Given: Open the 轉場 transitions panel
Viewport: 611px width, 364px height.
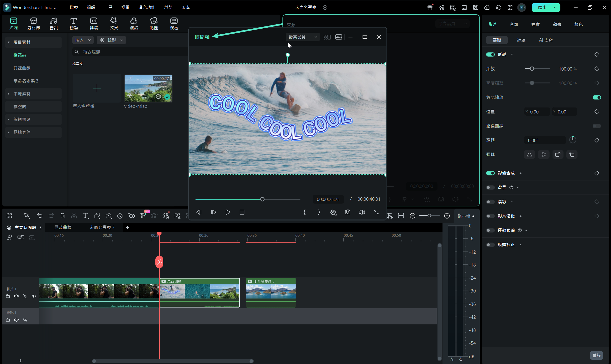Looking at the screenshot, I should click(x=94, y=24).
